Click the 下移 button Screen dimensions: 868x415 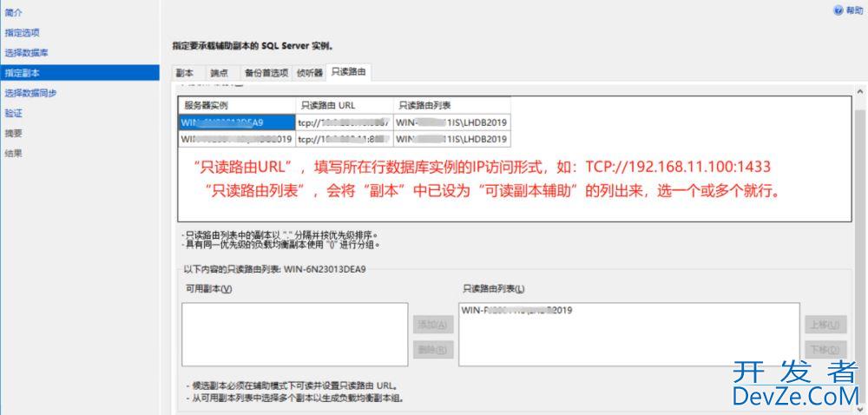pyautogui.click(x=825, y=349)
